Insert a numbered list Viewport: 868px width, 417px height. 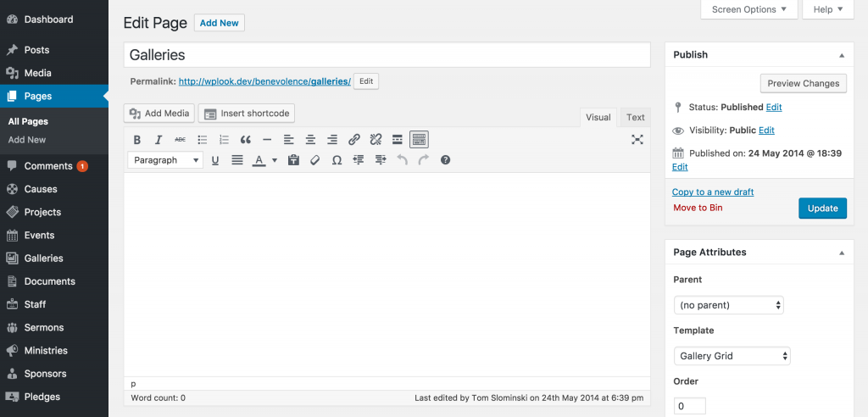(224, 140)
